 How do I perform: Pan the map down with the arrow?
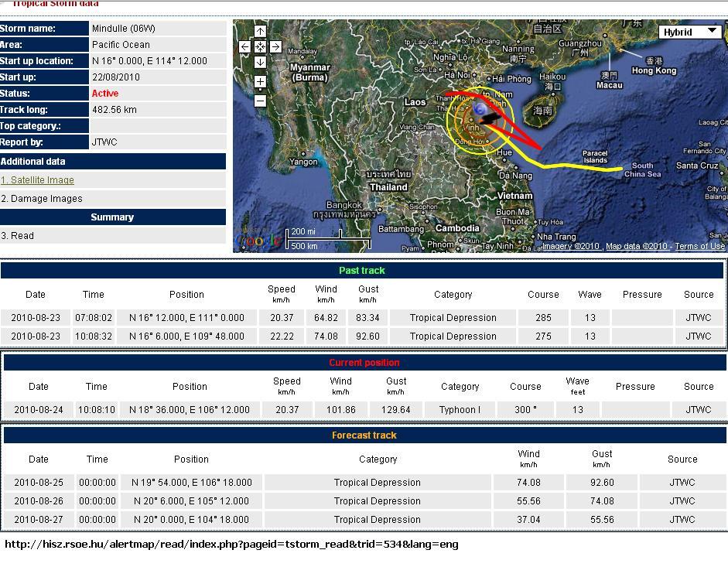[260, 62]
